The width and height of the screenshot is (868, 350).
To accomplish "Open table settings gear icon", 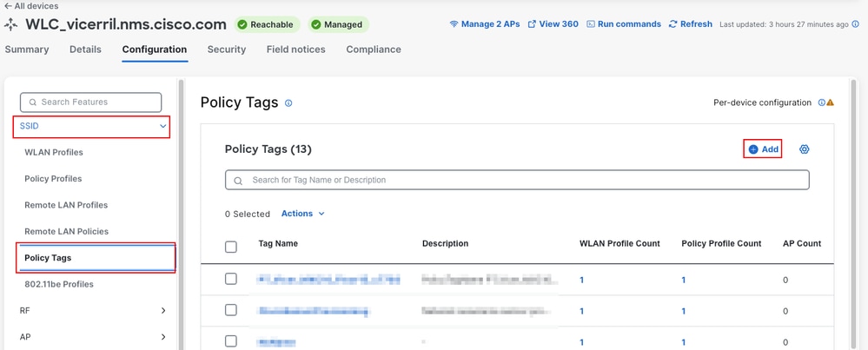I will pos(805,149).
